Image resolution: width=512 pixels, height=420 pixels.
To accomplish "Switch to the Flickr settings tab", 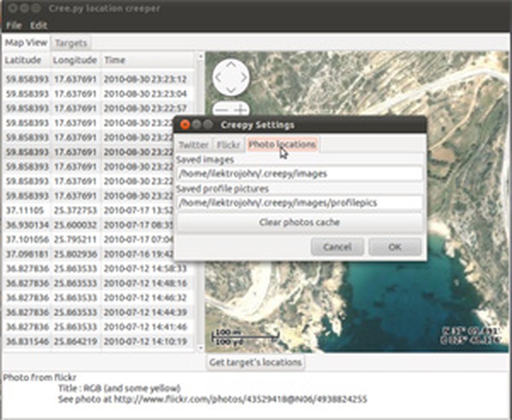I will tap(228, 145).
